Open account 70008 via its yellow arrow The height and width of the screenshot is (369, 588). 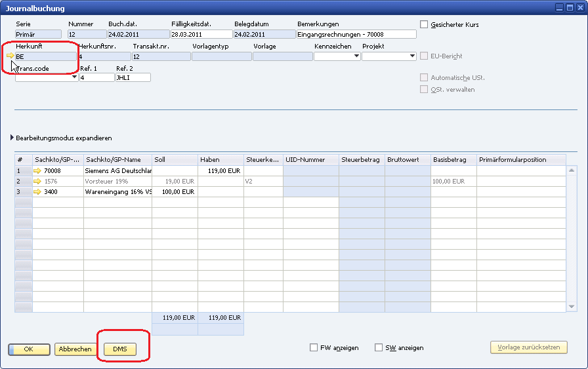[37, 170]
